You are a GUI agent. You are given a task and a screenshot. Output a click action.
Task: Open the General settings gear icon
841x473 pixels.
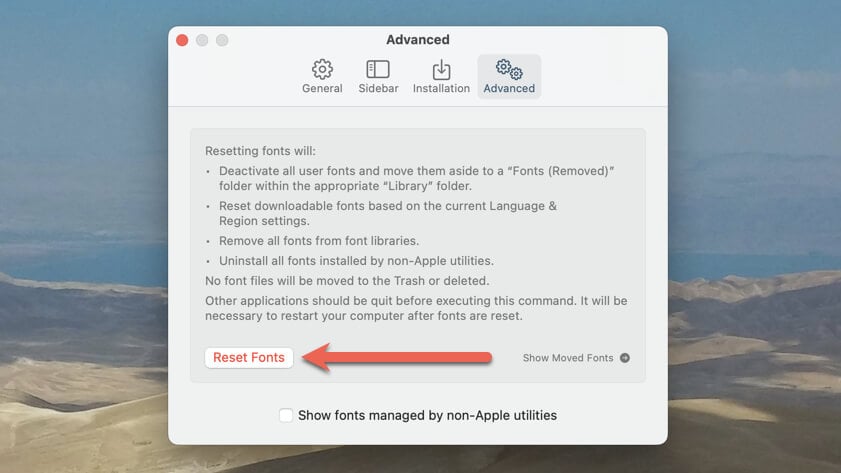click(322, 69)
